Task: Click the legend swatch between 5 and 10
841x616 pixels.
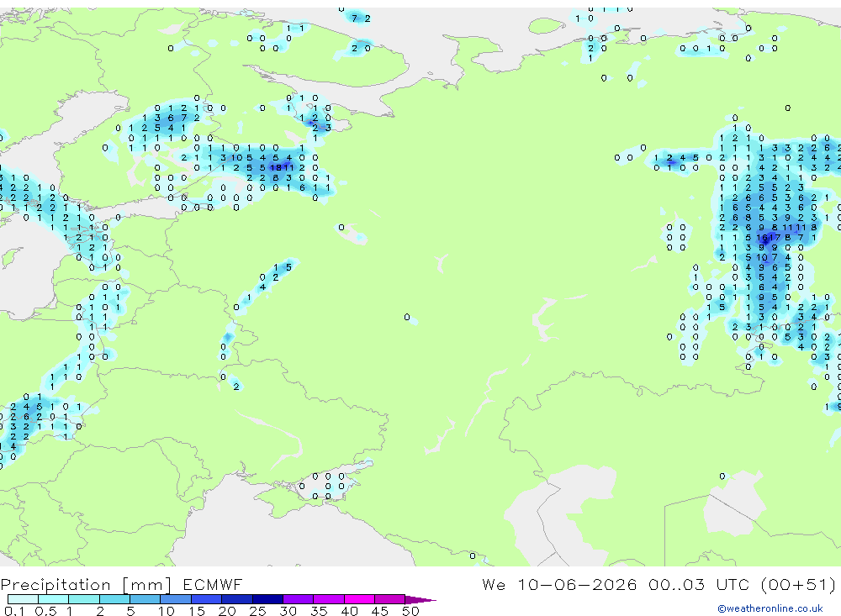Action: [x=145, y=599]
